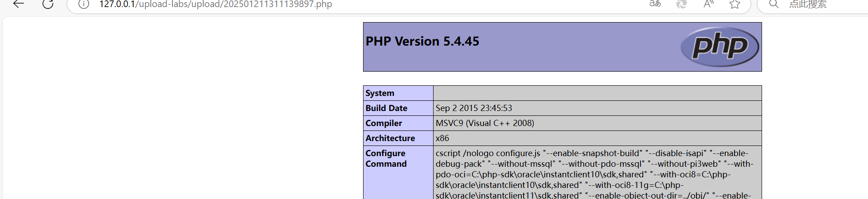Click the address bar URL text
The image size is (868, 199).
[x=215, y=4]
